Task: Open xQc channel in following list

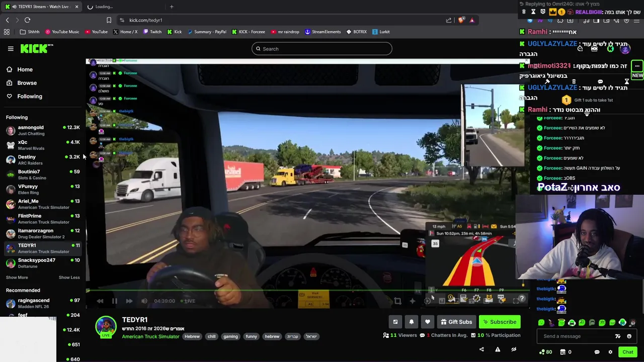Action: tap(43, 145)
